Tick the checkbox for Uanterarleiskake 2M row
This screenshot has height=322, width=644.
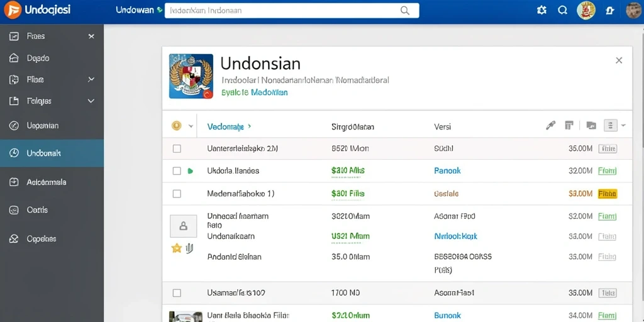tap(177, 148)
